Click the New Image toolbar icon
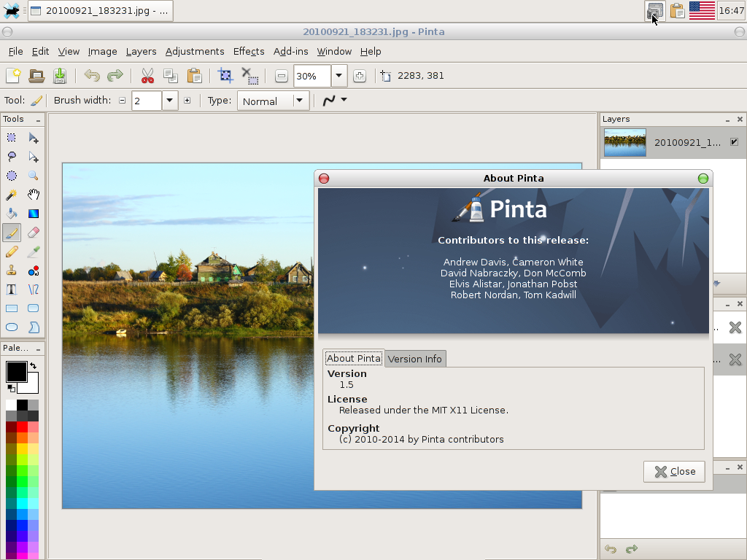The height and width of the screenshot is (560, 747). (x=13, y=76)
